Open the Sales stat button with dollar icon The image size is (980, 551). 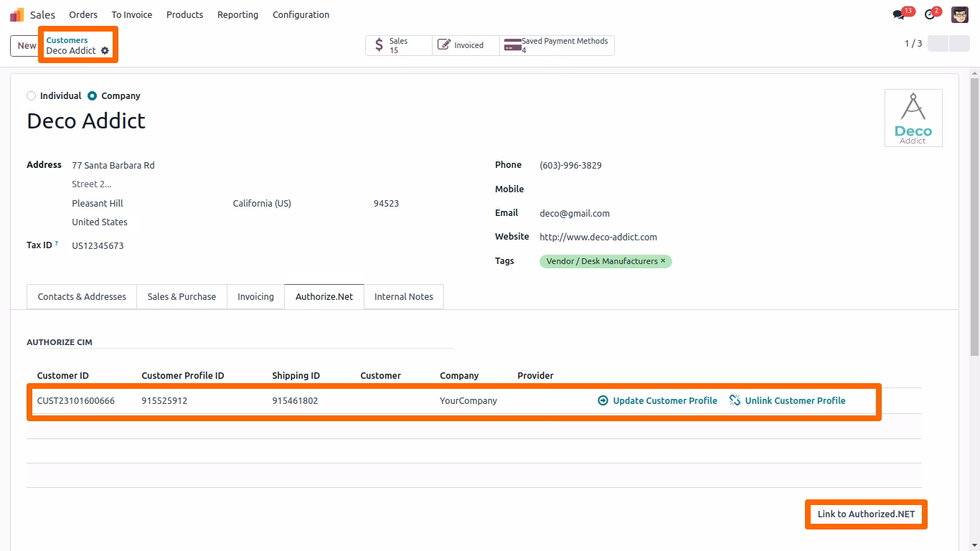click(x=399, y=45)
